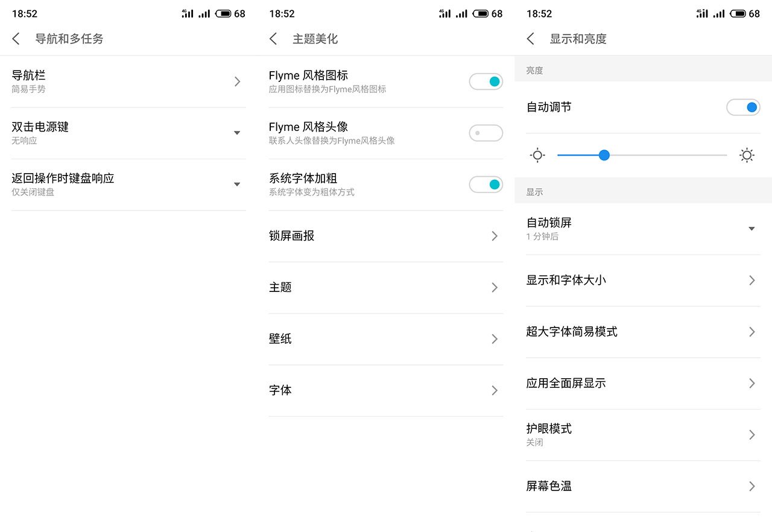Enable the Flyme 风格头像 switch

pyautogui.click(x=486, y=133)
